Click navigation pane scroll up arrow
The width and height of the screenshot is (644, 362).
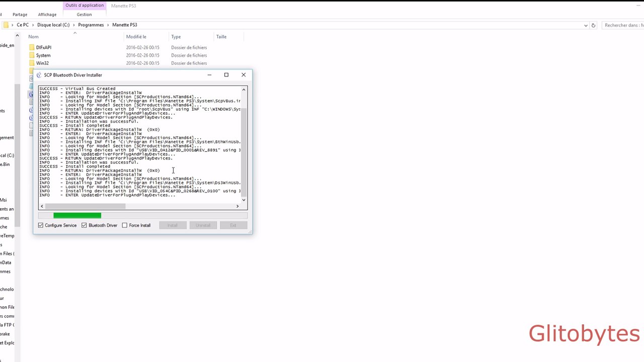tap(17, 36)
